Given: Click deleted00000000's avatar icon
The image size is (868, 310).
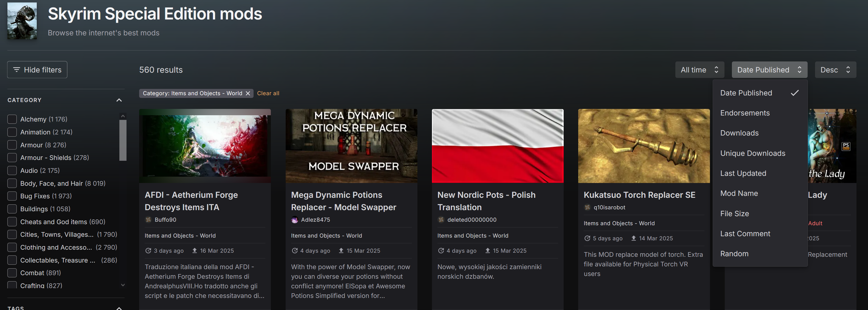Looking at the screenshot, I should (x=441, y=220).
